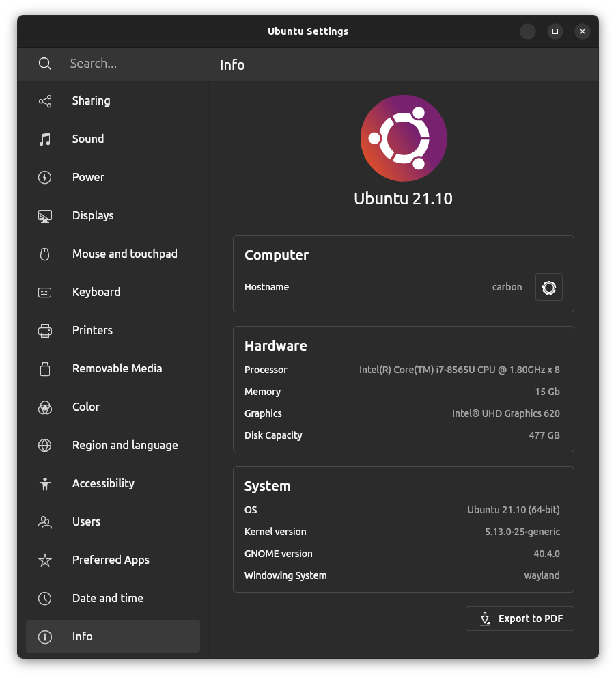Image resolution: width=616 pixels, height=678 pixels.
Task: Edit hostname using the gear button
Action: pos(548,287)
